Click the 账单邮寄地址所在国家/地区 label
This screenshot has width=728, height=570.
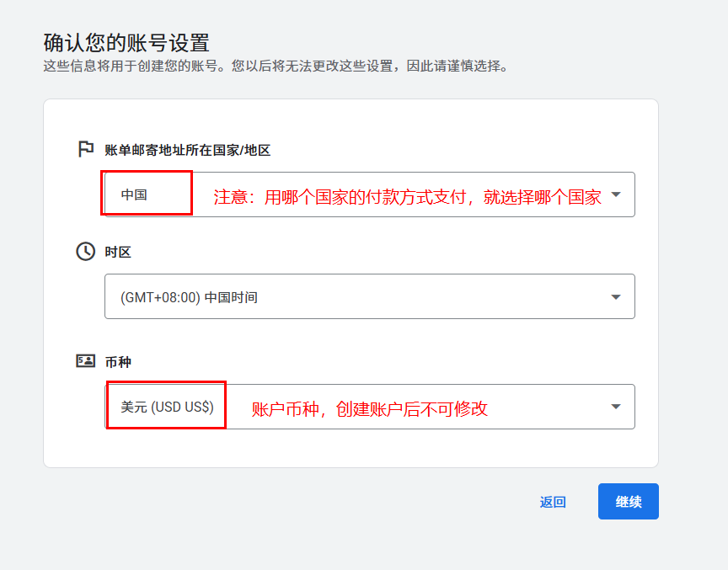187,150
